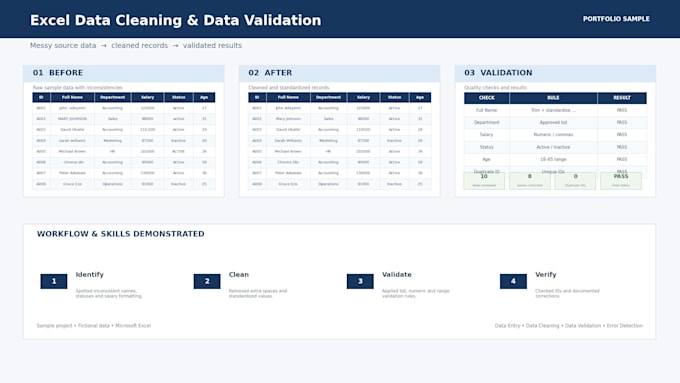The image size is (680, 383).
Task: Click the green PASS final status card
Action: click(x=621, y=180)
